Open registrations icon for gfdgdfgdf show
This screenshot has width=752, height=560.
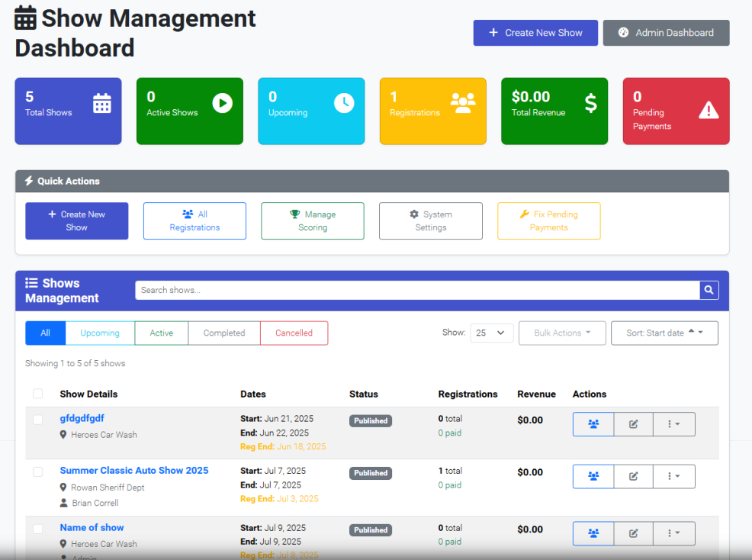(x=593, y=424)
